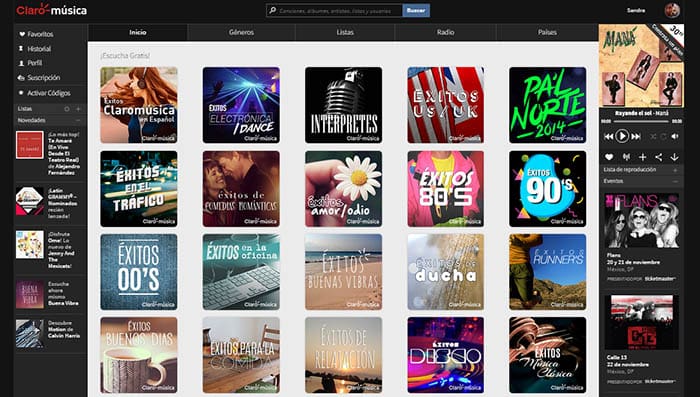The width and height of the screenshot is (700, 397).
Task: Switch to the Radio tab
Action: pos(446,32)
